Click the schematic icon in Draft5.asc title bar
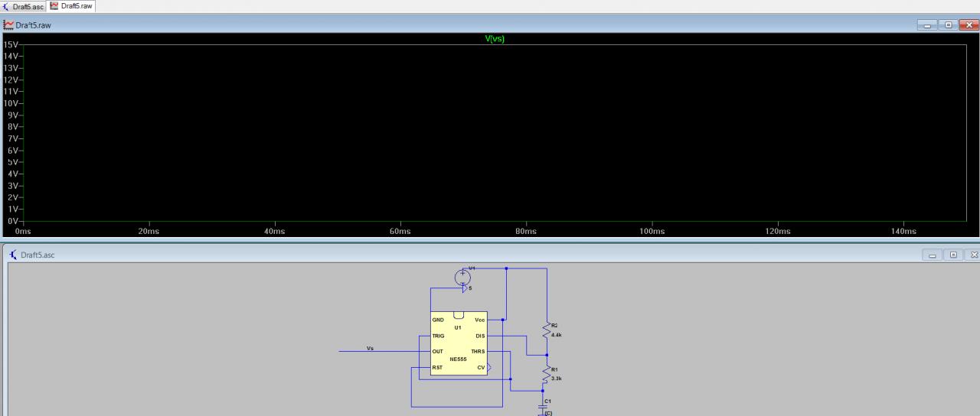This screenshot has width=980, height=416. pyautogui.click(x=13, y=255)
